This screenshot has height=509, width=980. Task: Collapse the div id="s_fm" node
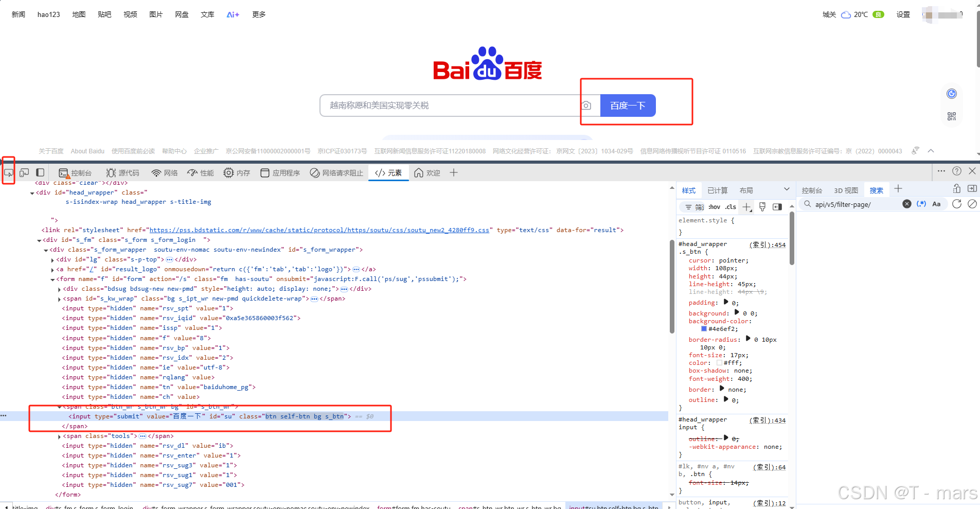[39, 240]
